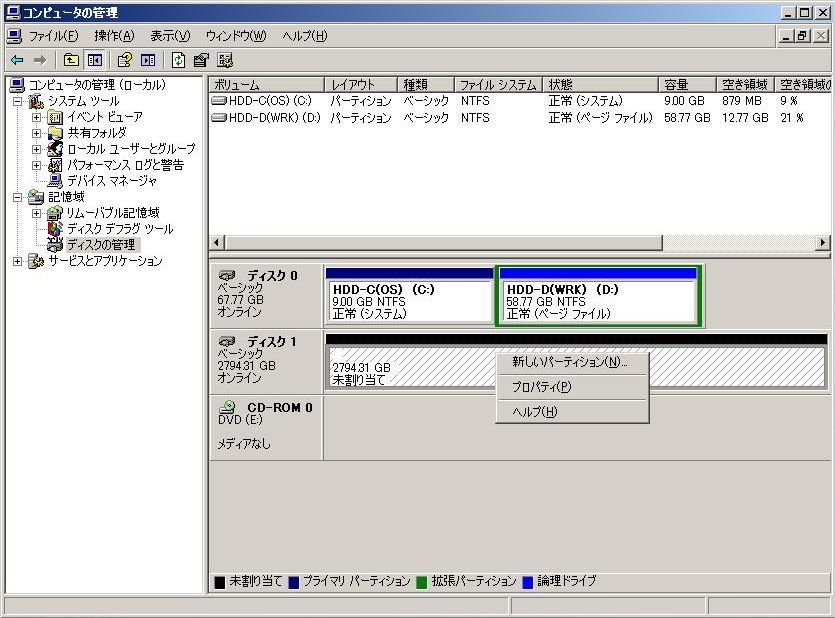Select コンピュータの管理 (ローカル) root node
835x618 pixels.
(97, 85)
